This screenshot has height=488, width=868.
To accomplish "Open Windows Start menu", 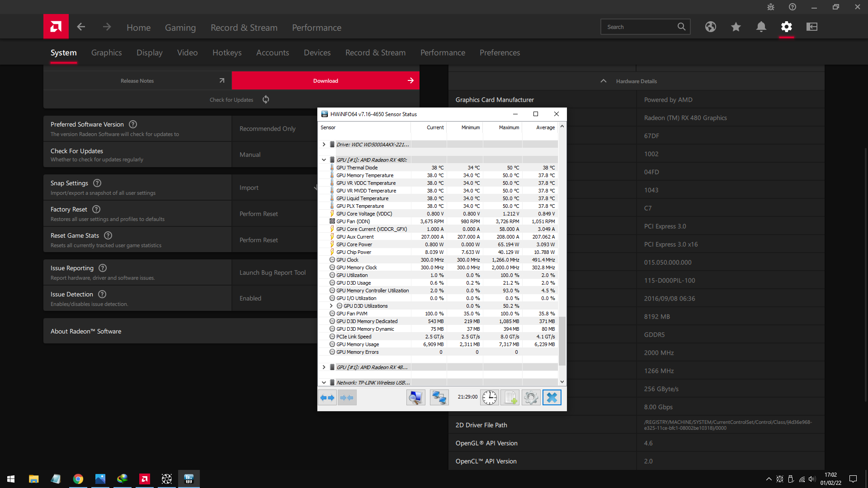I will point(11,479).
